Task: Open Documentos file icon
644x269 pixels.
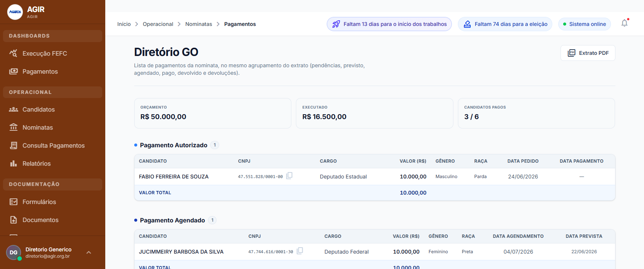Action: click(14, 220)
